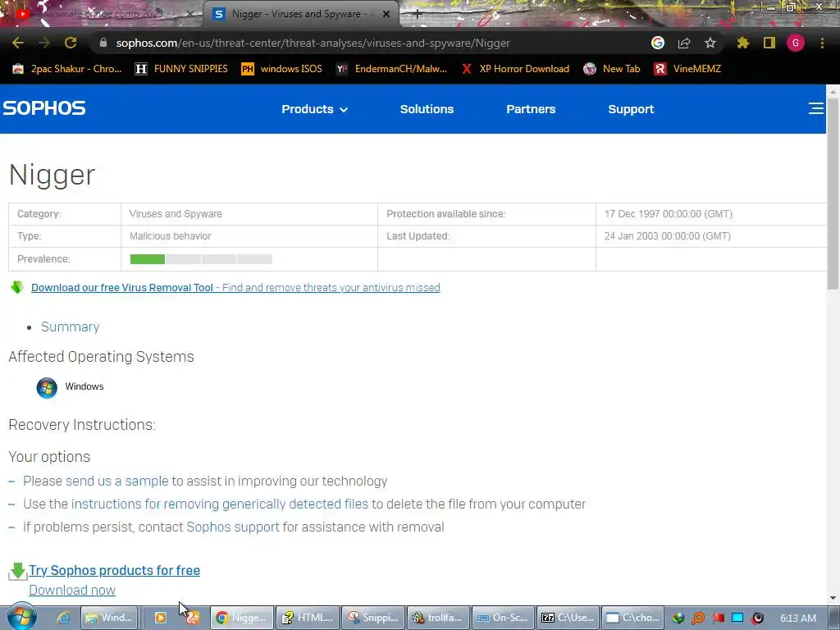
Task: Open the 2pac Shakur bookmark
Action: click(x=67, y=69)
